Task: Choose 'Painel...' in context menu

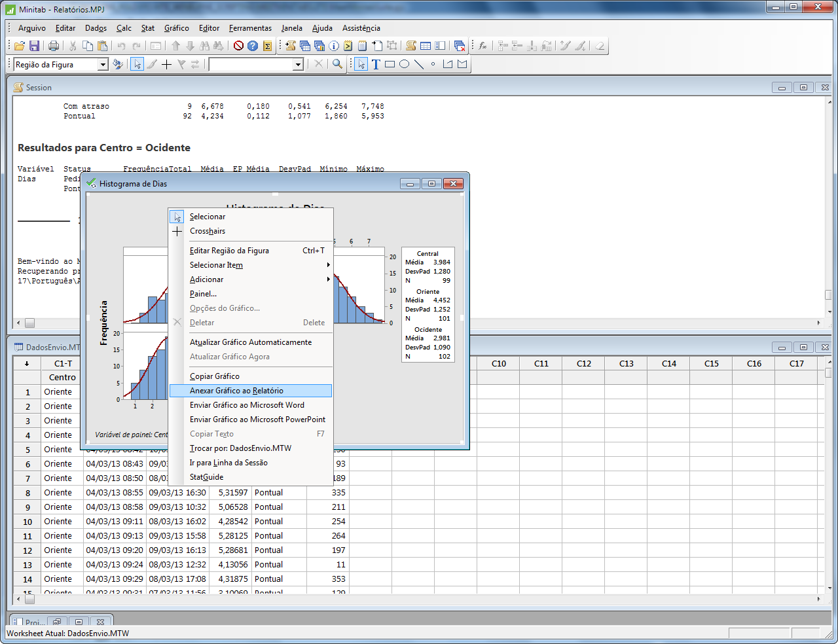Action: click(251, 294)
